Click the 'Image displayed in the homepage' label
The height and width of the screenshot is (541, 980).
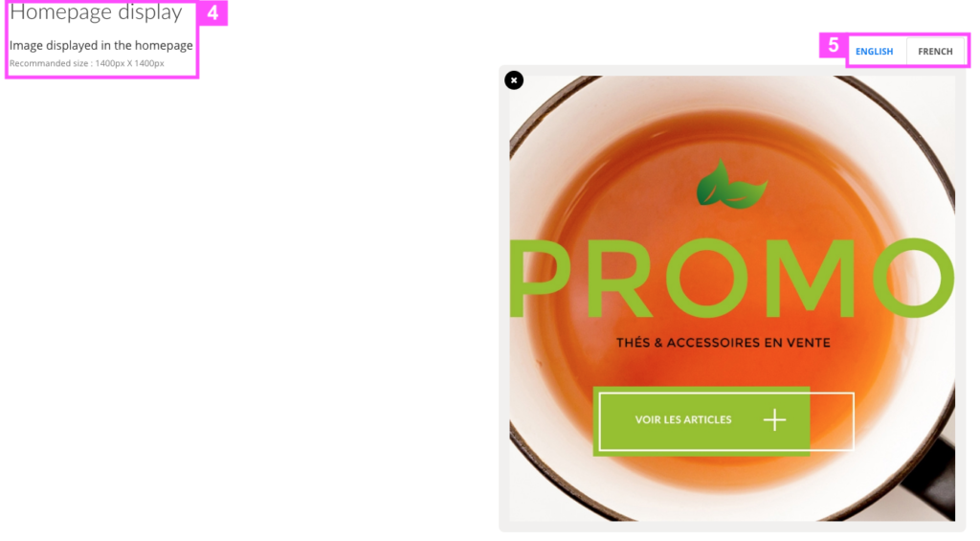tap(100, 45)
